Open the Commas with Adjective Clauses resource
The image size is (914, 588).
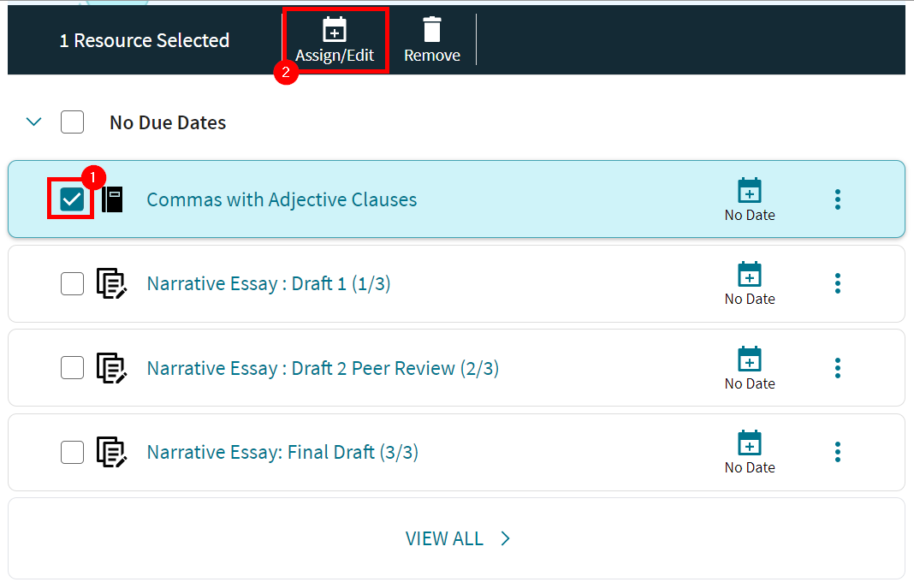tap(282, 199)
